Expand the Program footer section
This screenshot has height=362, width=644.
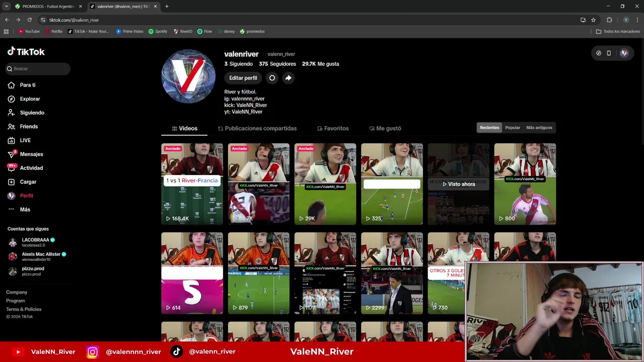coord(15,301)
